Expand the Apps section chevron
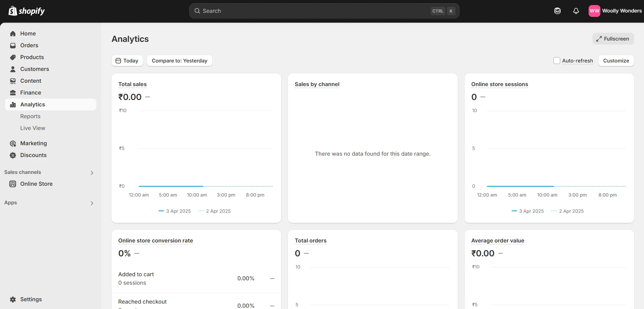 [92, 203]
